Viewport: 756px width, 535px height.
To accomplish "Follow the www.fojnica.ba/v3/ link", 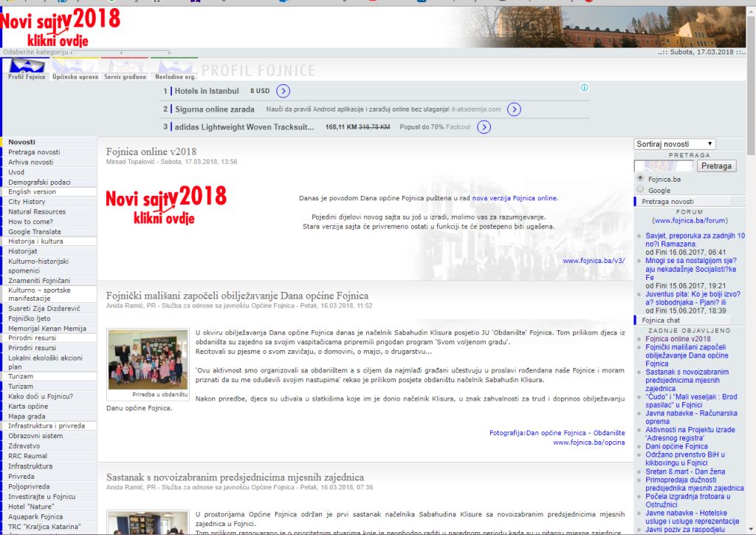I will click(x=594, y=260).
